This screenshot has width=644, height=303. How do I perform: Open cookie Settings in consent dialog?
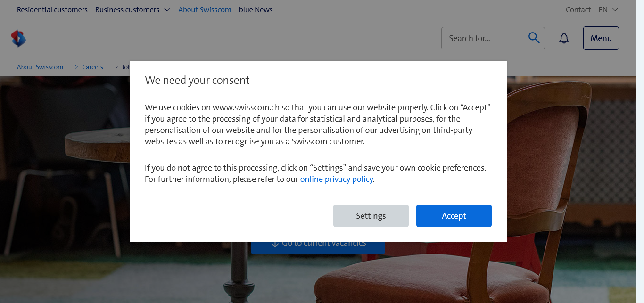(x=371, y=216)
